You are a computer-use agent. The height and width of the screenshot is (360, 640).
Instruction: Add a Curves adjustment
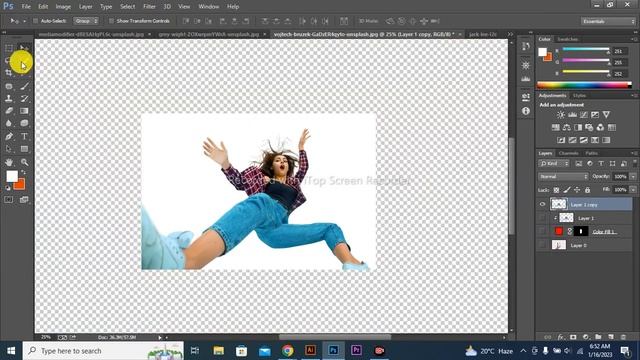tap(584, 115)
